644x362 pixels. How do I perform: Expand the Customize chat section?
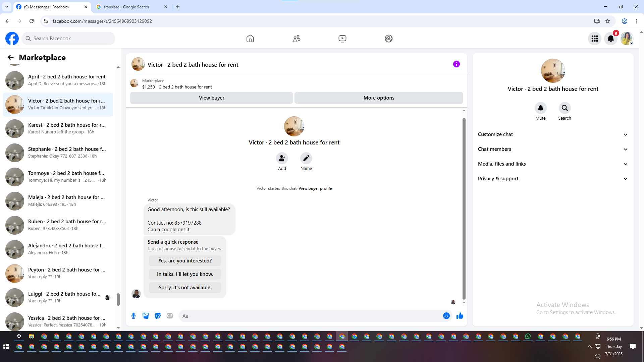(552, 134)
